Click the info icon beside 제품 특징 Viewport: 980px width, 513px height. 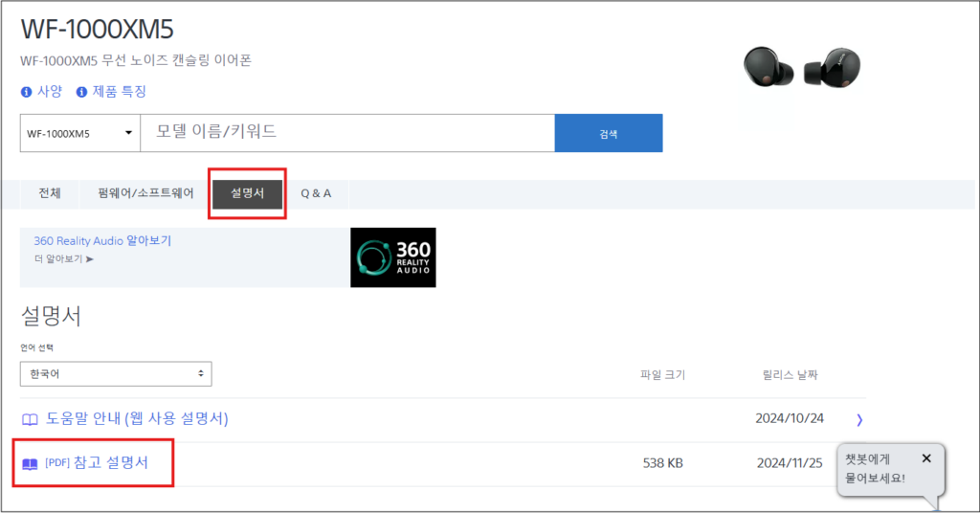81,92
